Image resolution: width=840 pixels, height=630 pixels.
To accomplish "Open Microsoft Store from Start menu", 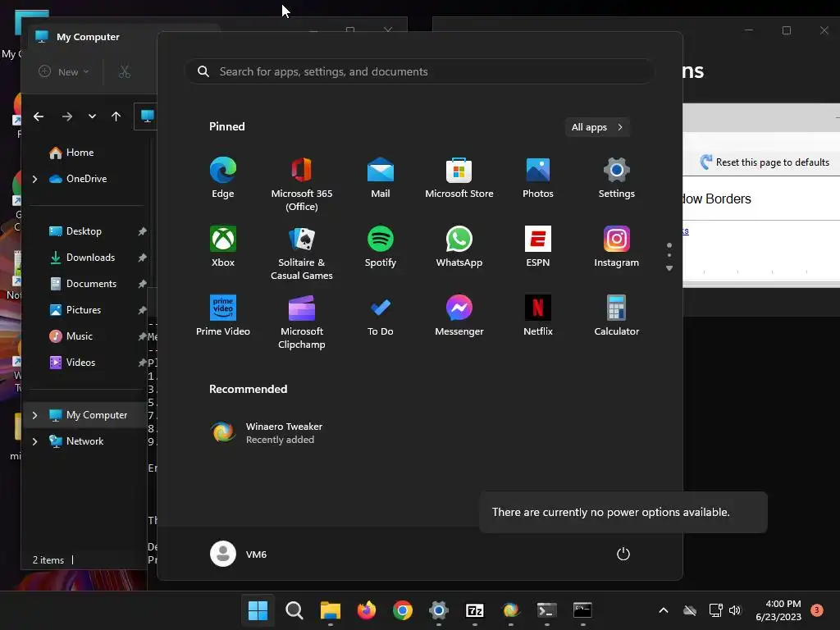I will (459, 178).
